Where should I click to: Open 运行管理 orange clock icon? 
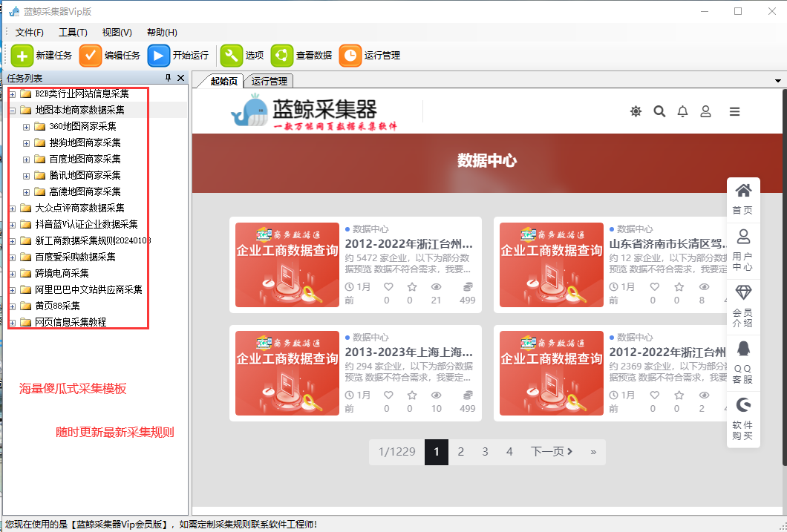click(x=350, y=55)
